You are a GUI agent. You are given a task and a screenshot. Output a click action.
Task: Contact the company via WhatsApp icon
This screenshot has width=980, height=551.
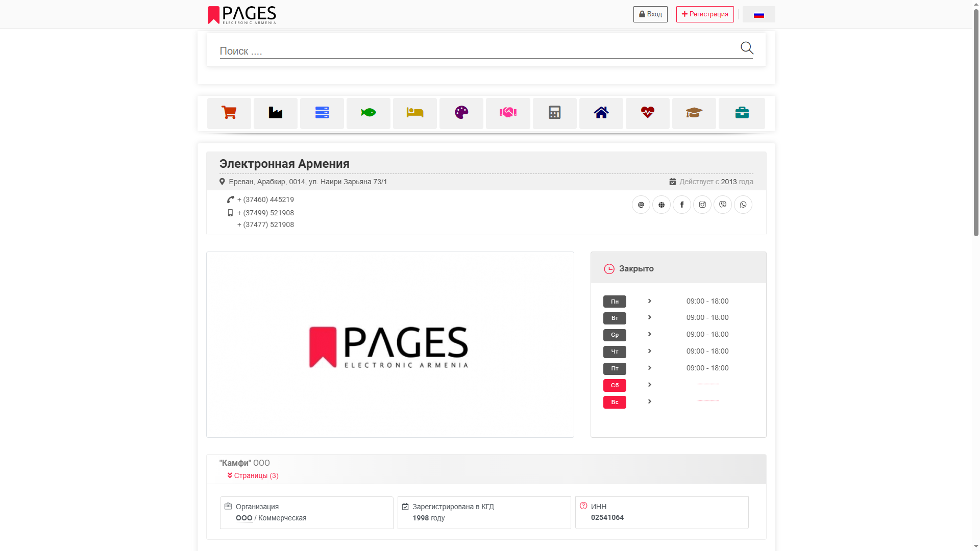coord(743,205)
